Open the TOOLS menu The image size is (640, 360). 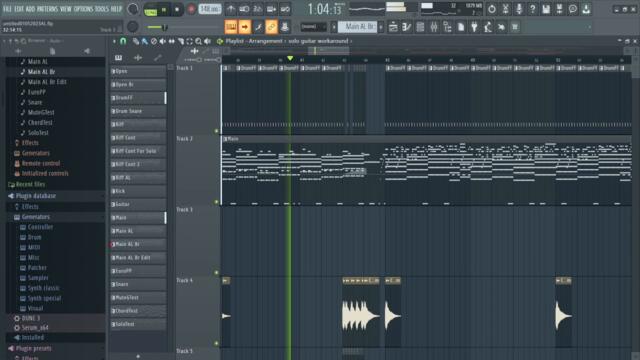[x=102, y=9]
